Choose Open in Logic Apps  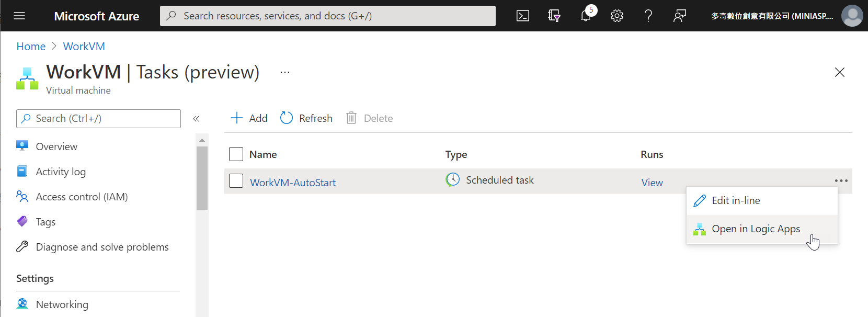click(x=762, y=229)
